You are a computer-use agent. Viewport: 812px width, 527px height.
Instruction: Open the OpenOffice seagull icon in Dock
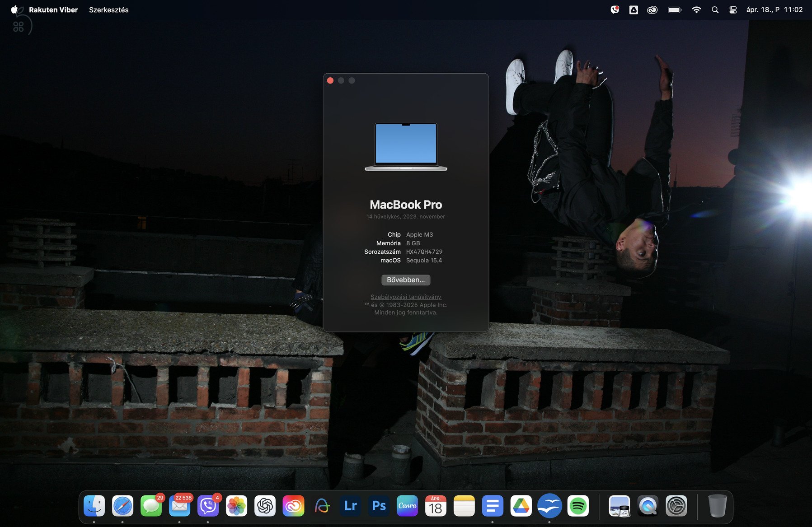click(x=549, y=506)
